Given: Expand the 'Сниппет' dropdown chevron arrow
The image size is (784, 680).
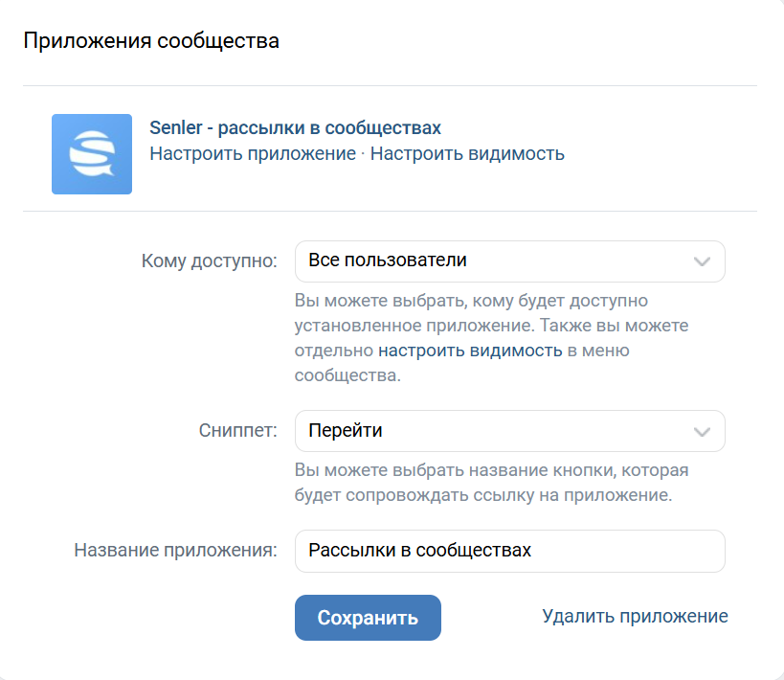Looking at the screenshot, I should point(703,432).
